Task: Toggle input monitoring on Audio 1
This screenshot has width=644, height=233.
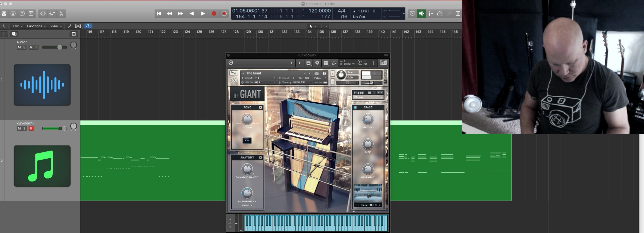Action: [36, 47]
